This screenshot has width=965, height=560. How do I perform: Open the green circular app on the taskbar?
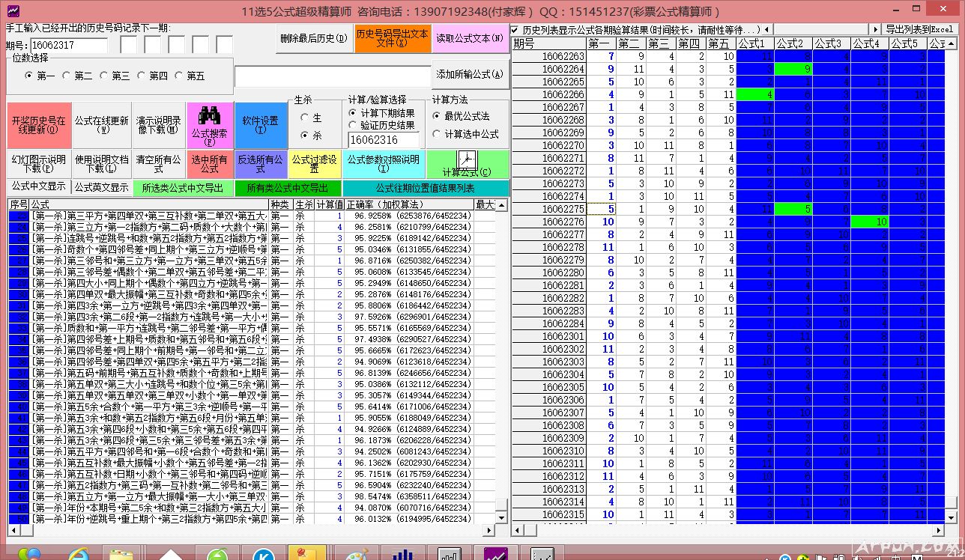(217, 555)
